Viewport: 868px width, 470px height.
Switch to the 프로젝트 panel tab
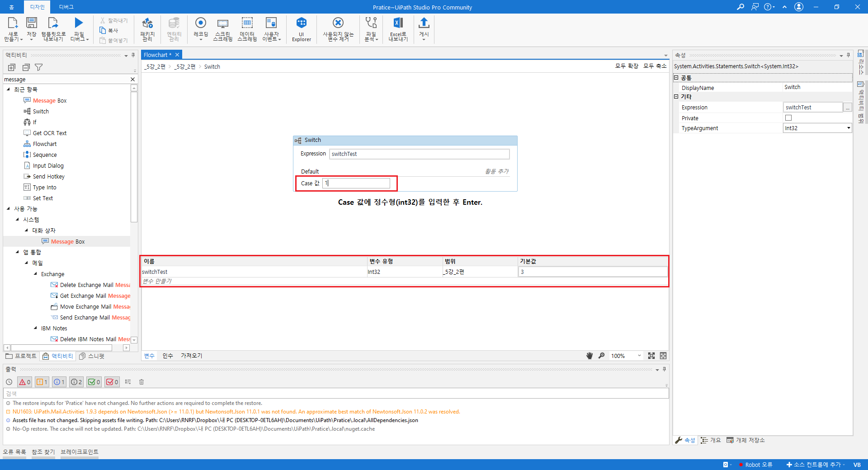(21, 356)
